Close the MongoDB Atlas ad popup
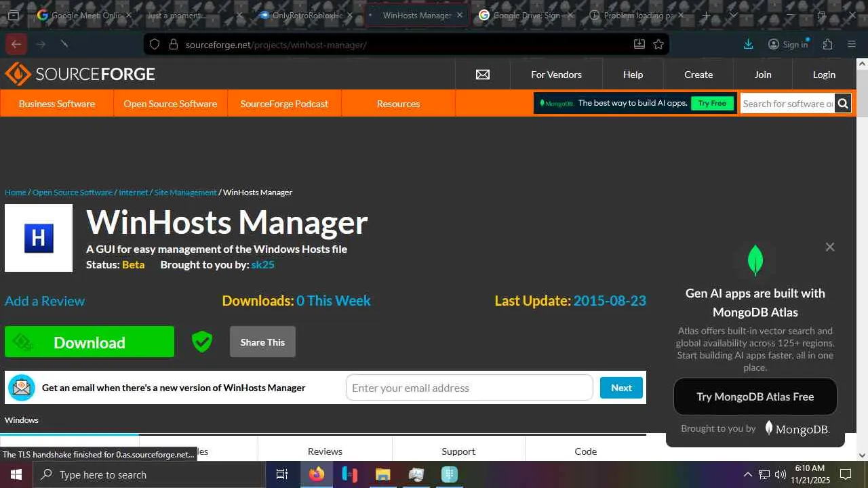Image resolution: width=868 pixels, height=488 pixels. [830, 247]
